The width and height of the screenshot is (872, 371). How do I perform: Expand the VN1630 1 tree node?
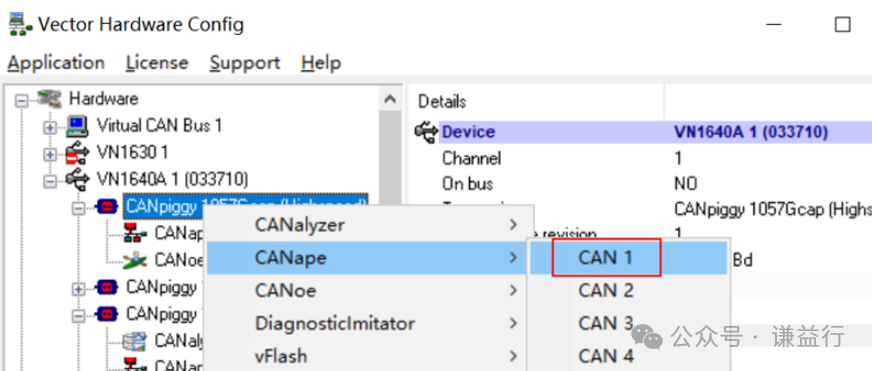[50, 154]
